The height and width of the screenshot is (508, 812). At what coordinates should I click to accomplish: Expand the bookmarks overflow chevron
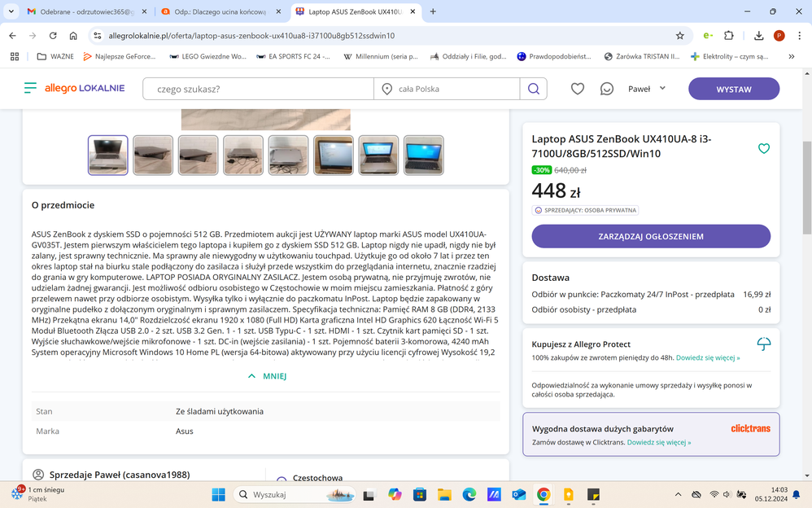(x=792, y=56)
